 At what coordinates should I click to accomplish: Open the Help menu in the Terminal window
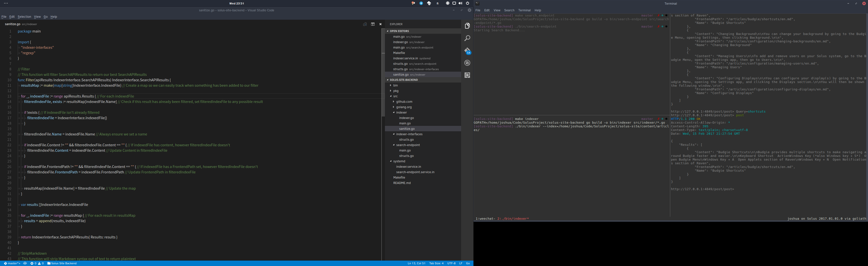click(538, 10)
